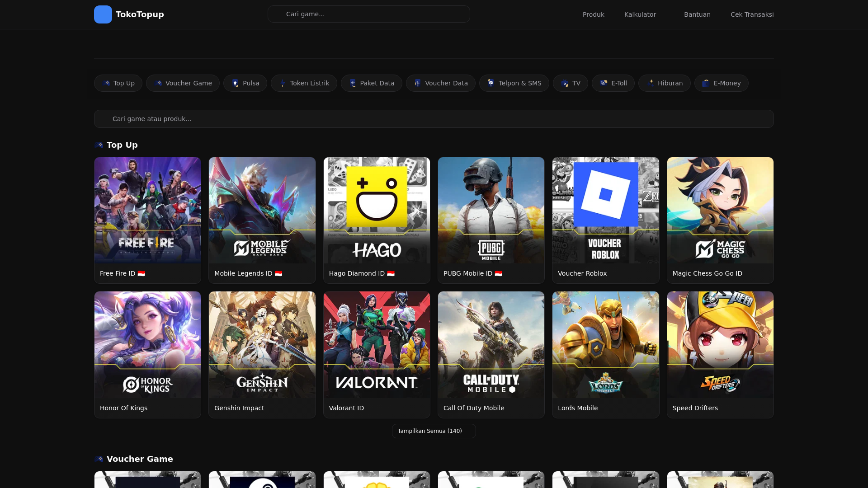Click the TokoTopup brand name

pyautogui.click(x=140, y=14)
